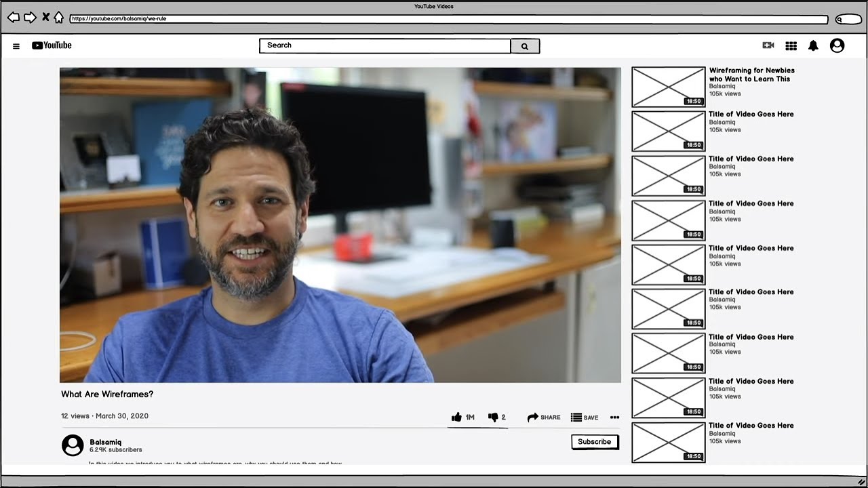The width and height of the screenshot is (868, 488).
Task: Open the apps grid icon
Action: 791,45
